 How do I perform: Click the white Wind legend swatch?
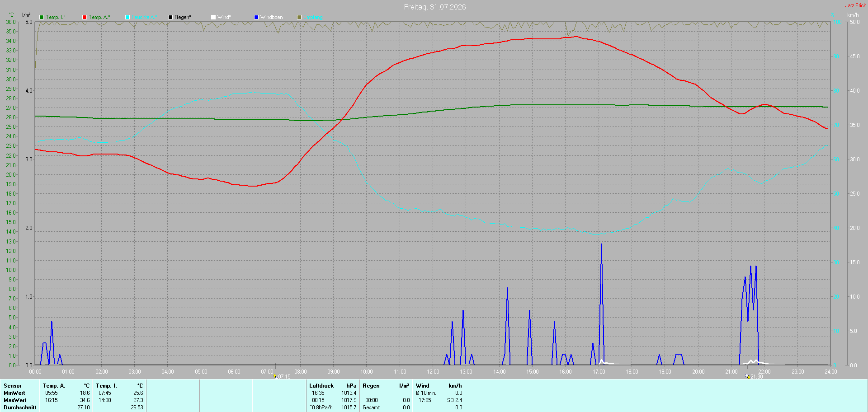pos(213,17)
